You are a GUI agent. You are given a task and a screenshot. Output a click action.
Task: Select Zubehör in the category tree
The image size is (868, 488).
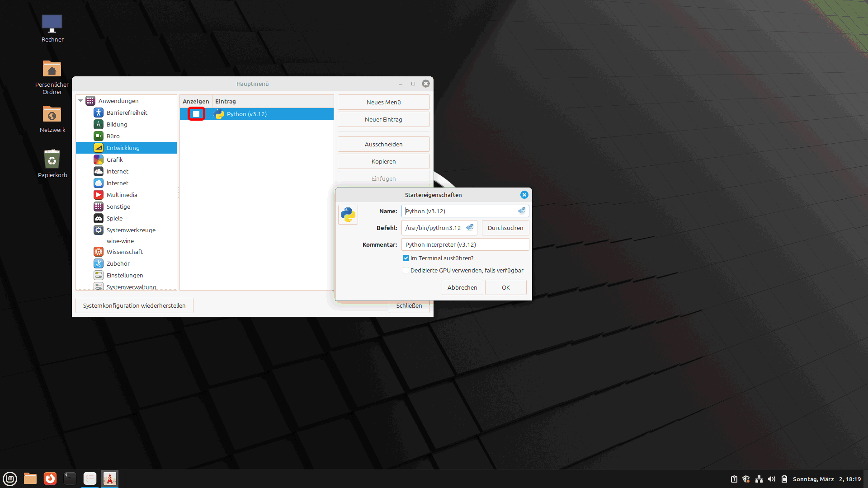[118, 263]
